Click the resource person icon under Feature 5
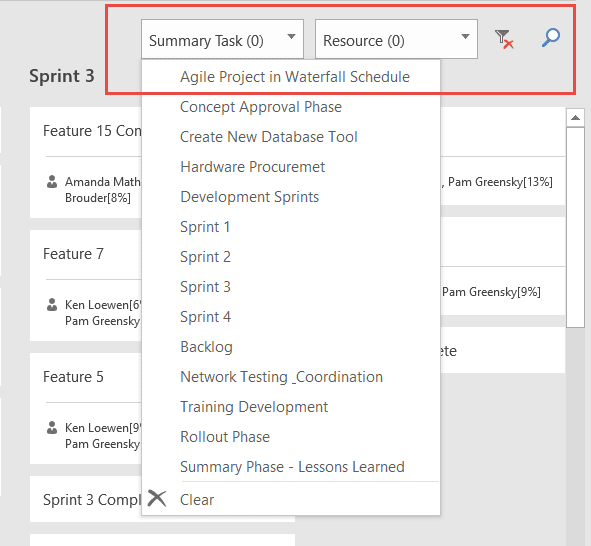This screenshot has height=546, width=591. (52, 428)
